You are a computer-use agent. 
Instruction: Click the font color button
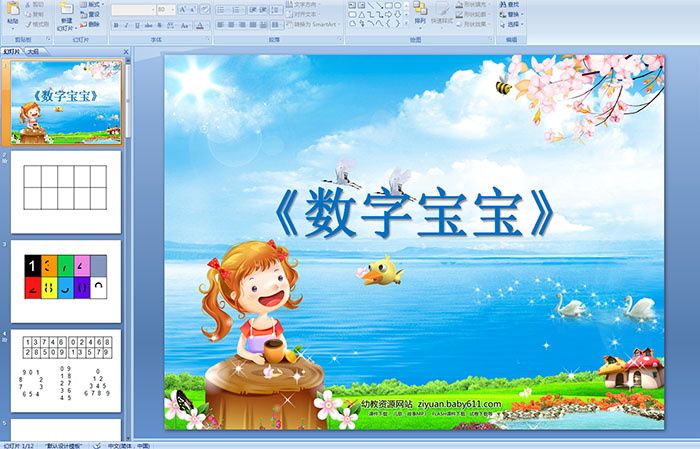click(200, 24)
